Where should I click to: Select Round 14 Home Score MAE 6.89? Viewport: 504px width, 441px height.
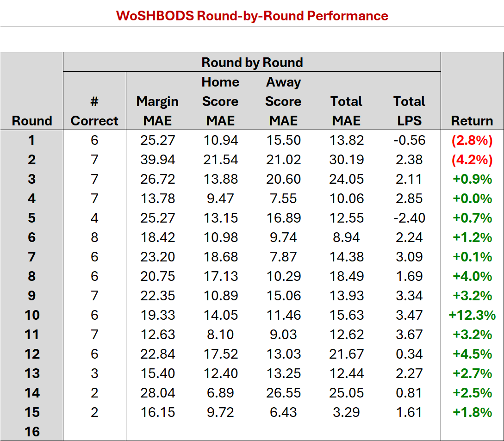point(220,393)
